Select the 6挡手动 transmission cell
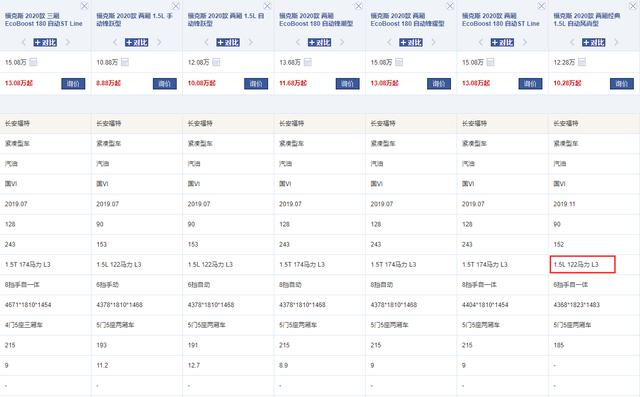The width and height of the screenshot is (640, 397). (x=108, y=284)
